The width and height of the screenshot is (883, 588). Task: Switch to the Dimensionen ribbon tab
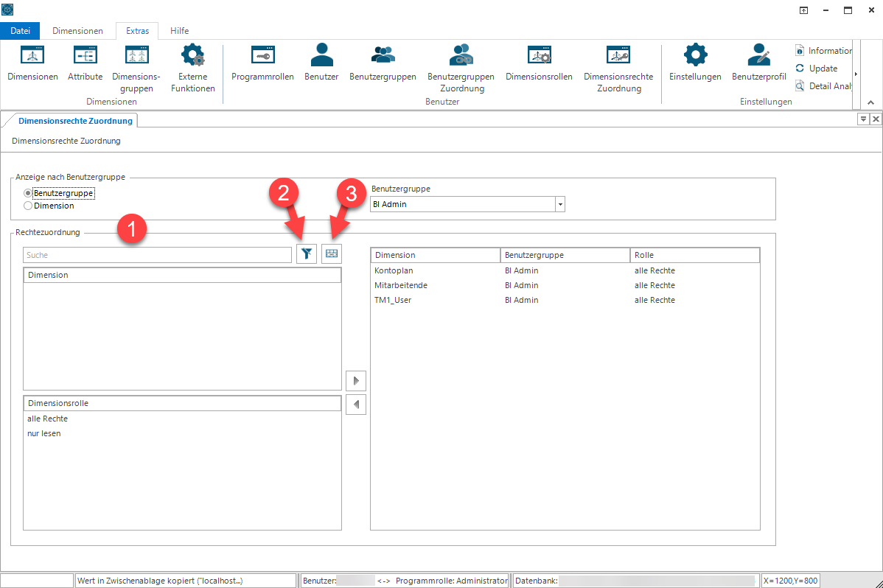coord(77,30)
